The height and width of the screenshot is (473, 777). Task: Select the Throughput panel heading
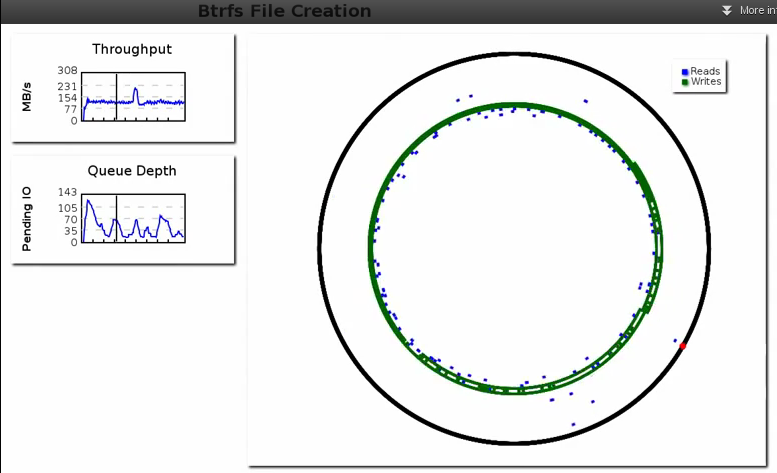point(132,49)
